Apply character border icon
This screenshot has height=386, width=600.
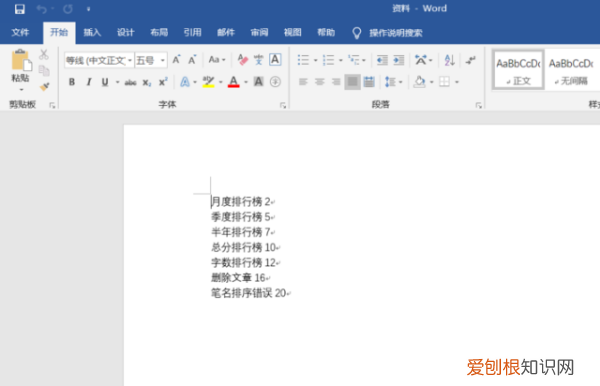pyautogui.click(x=275, y=60)
